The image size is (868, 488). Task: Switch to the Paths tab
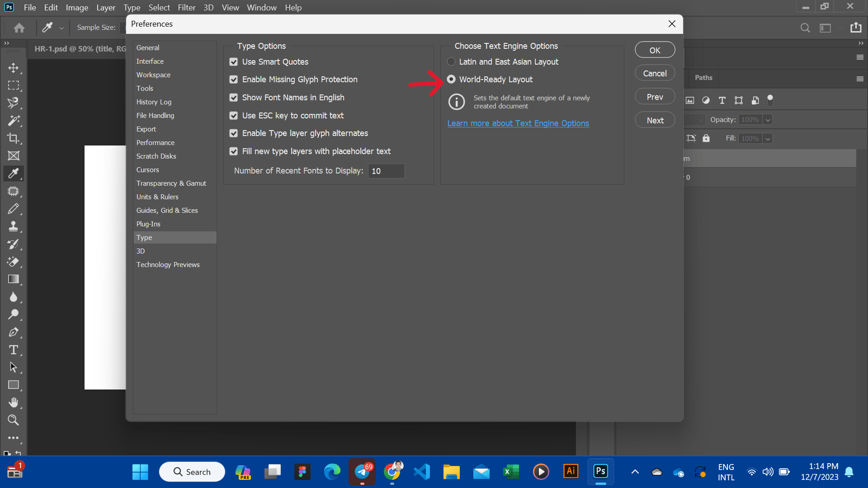[703, 78]
